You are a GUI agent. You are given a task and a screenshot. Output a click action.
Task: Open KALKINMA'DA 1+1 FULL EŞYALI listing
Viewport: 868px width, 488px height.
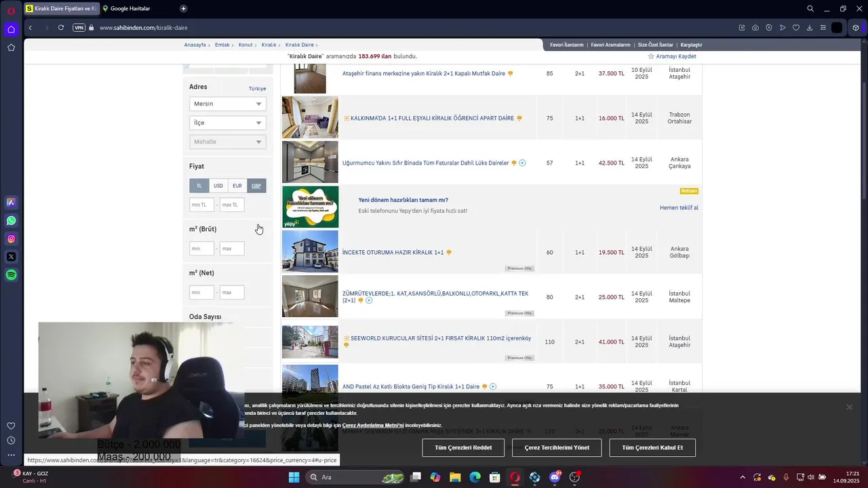pos(432,118)
